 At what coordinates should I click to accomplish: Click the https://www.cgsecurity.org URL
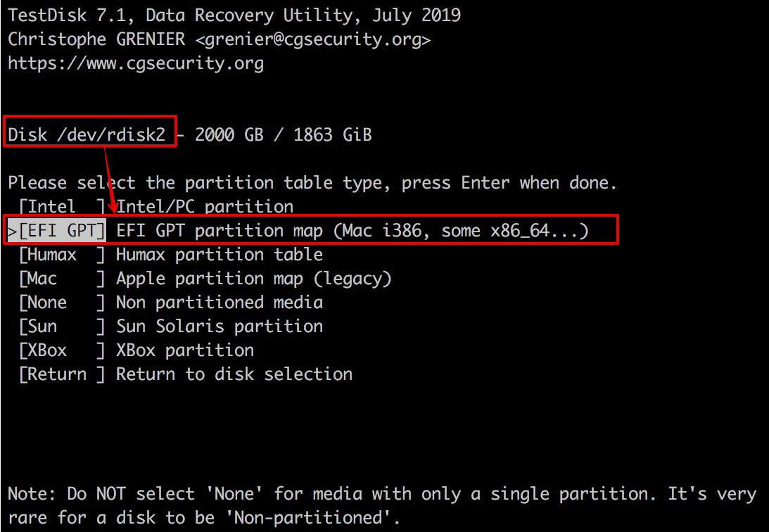click(x=136, y=63)
